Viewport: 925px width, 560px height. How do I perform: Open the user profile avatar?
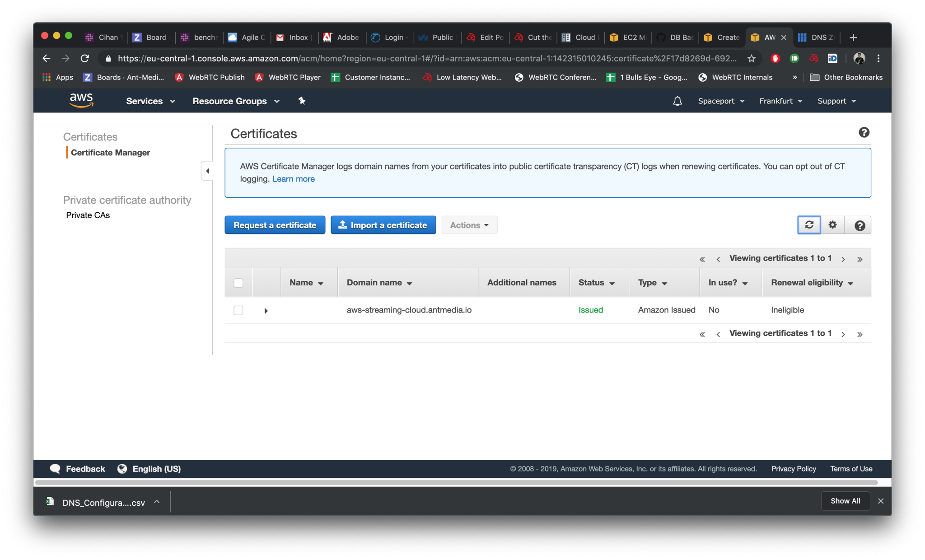click(x=859, y=58)
